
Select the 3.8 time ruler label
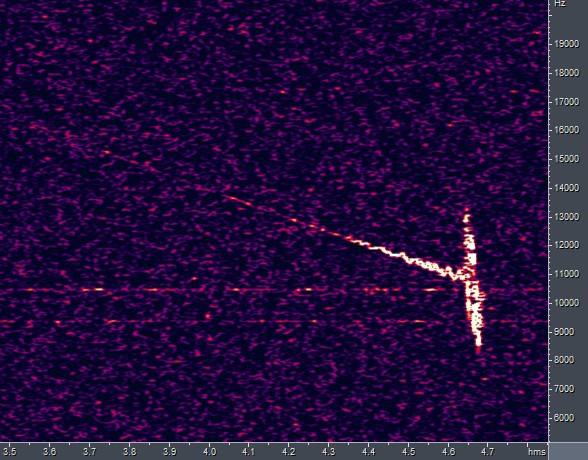point(129,452)
